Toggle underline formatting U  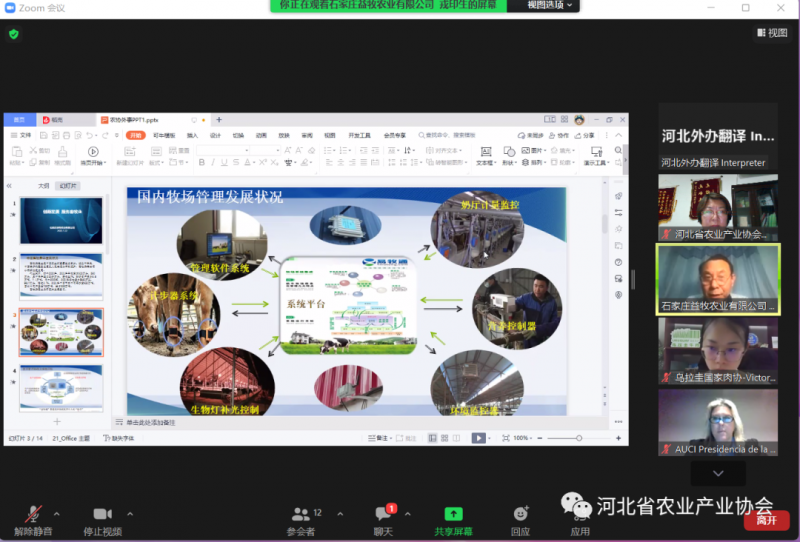(224, 162)
